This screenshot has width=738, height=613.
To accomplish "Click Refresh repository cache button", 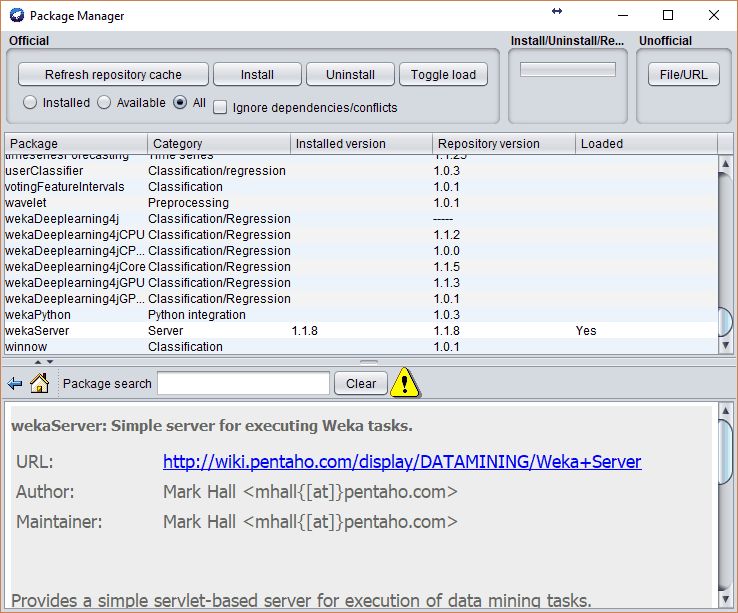I will click(113, 74).
